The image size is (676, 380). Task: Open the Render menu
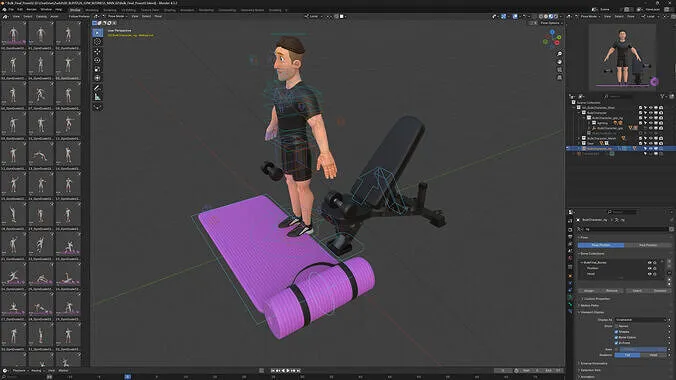pyautogui.click(x=31, y=9)
